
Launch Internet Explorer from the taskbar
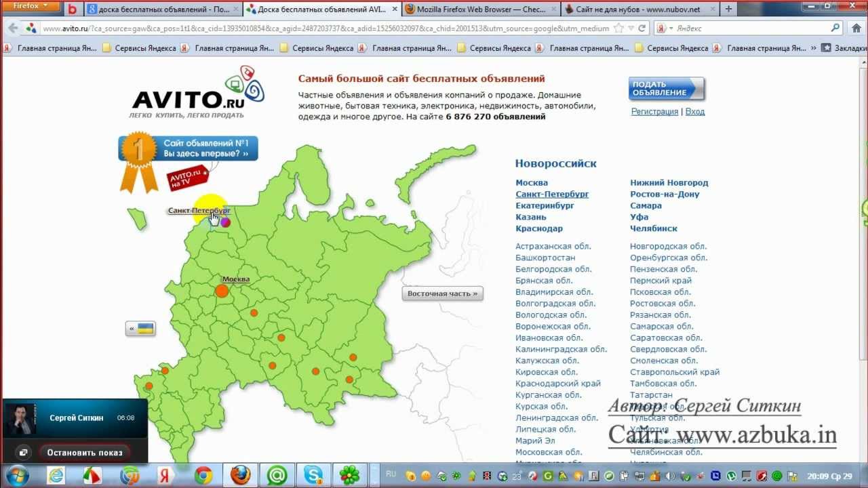point(56,475)
